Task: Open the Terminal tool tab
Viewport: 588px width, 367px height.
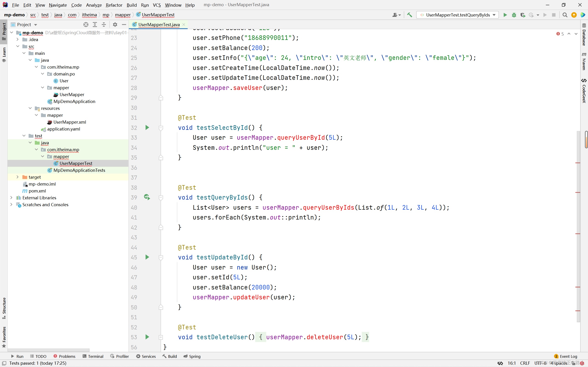Action: click(93, 356)
